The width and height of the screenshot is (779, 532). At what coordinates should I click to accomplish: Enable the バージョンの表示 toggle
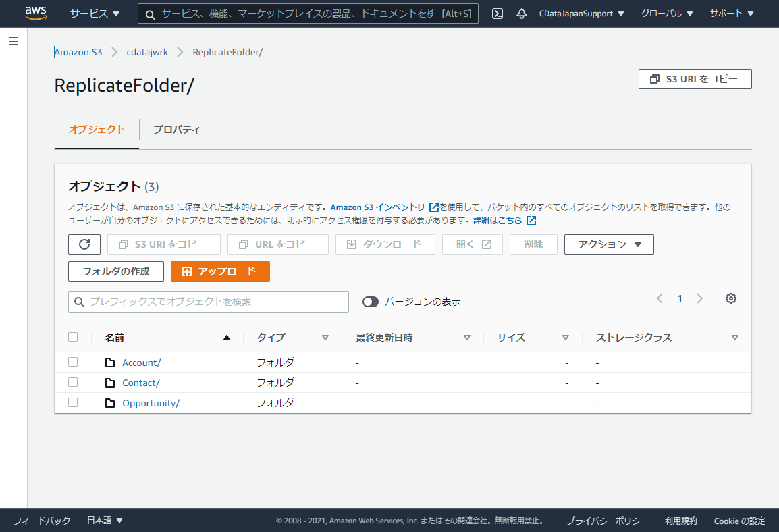click(370, 302)
